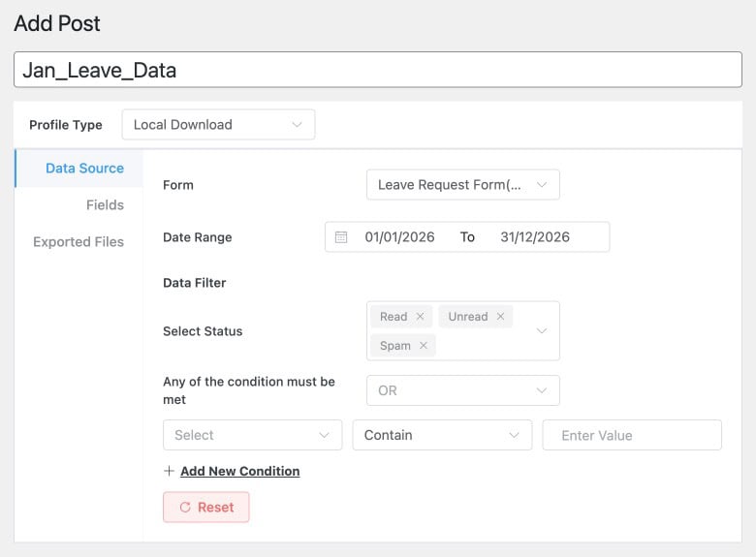Open the field Select dropdown
The width and height of the screenshot is (756, 557).
(253, 435)
